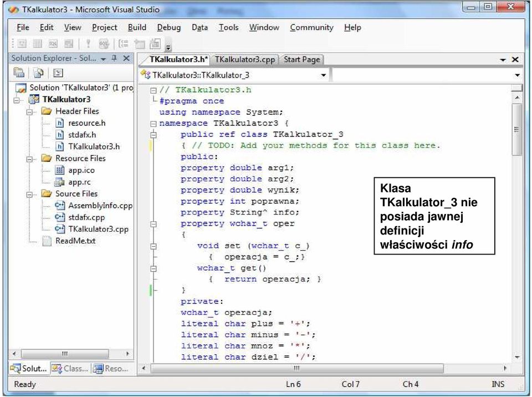Open the Toolbar Options arrow after query icons
This screenshot has width=532, height=397.
pos(168,48)
